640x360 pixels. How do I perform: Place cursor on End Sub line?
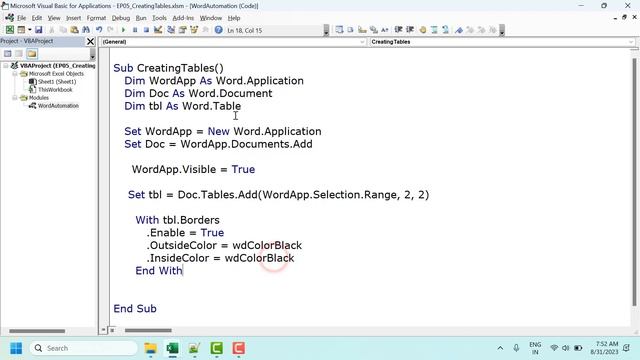pyautogui.click(x=135, y=309)
